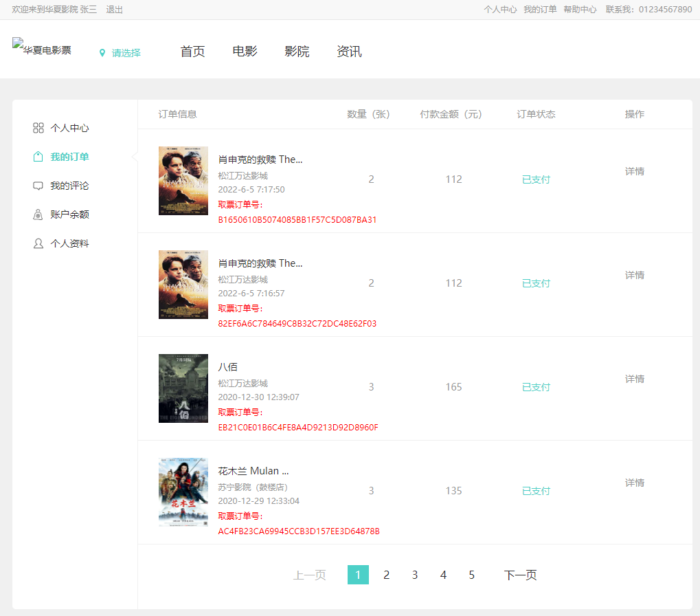Click title 肖申克的救赎 of 7:16:57 order
The height and width of the screenshot is (616, 700).
[x=260, y=263]
